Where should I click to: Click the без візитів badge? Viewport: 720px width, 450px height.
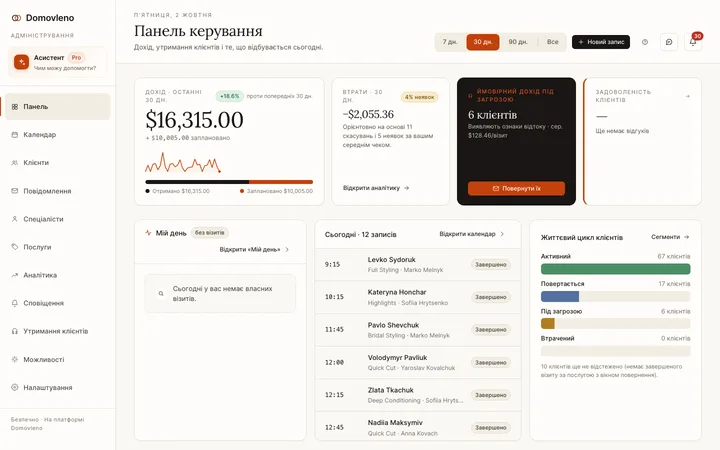(x=209, y=233)
